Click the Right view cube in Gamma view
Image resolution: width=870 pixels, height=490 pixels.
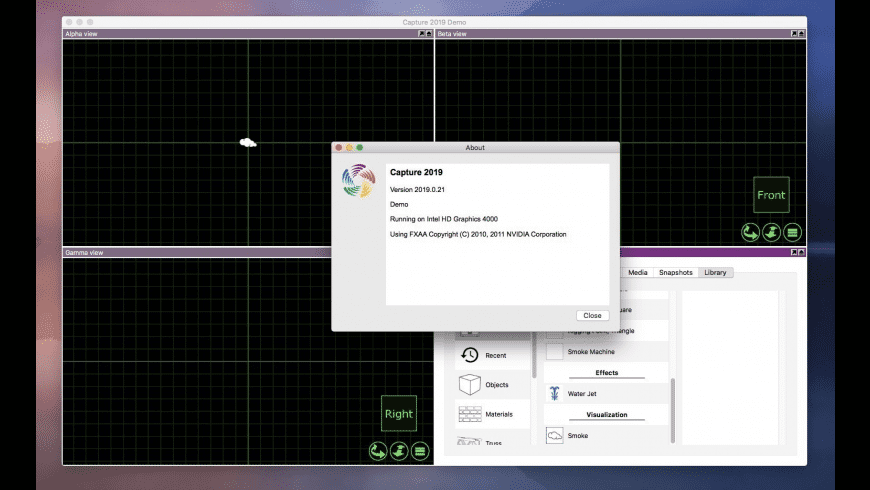pyautogui.click(x=399, y=413)
